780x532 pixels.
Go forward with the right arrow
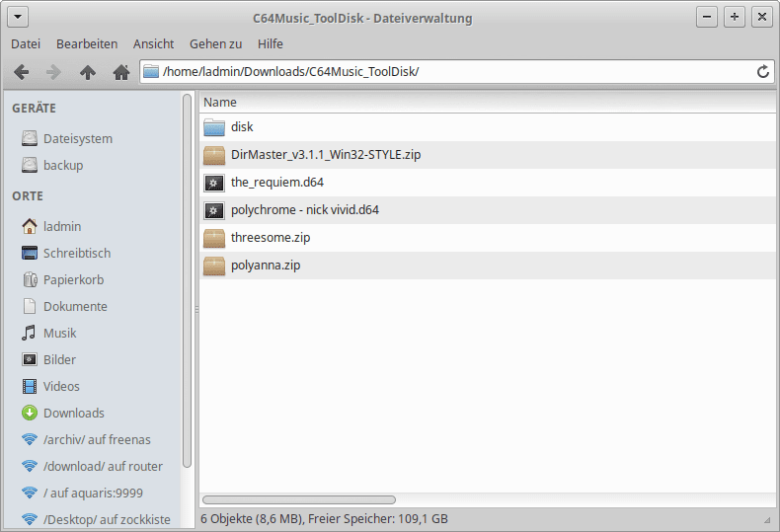(53, 73)
